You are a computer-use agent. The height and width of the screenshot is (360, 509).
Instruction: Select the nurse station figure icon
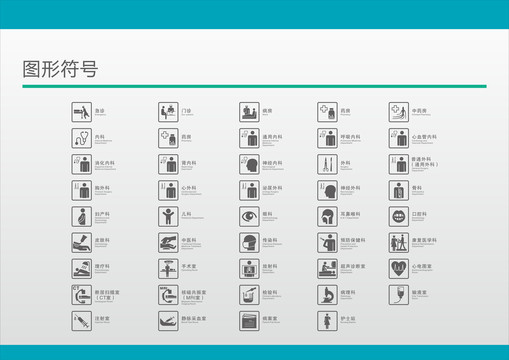(327, 321)
